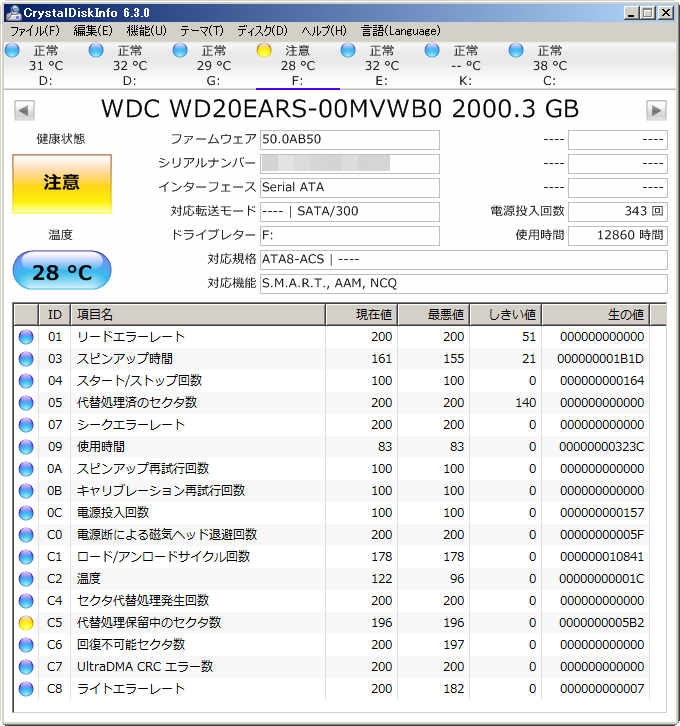Open the テーマ(T) menu
The image size is (680, 726).
[202, 31]
